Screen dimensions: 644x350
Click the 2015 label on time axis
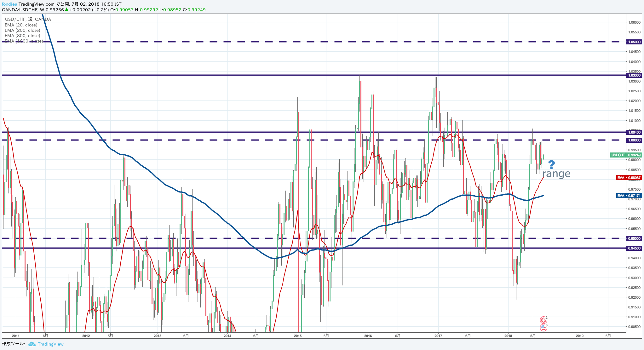(298, 336)
